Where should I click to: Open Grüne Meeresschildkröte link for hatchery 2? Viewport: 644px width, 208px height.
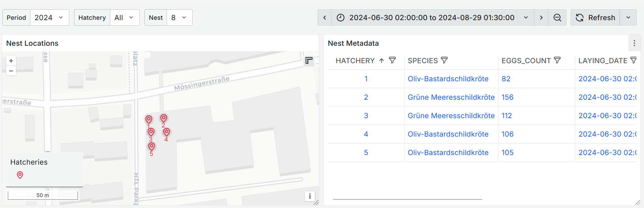click(451, 97)
